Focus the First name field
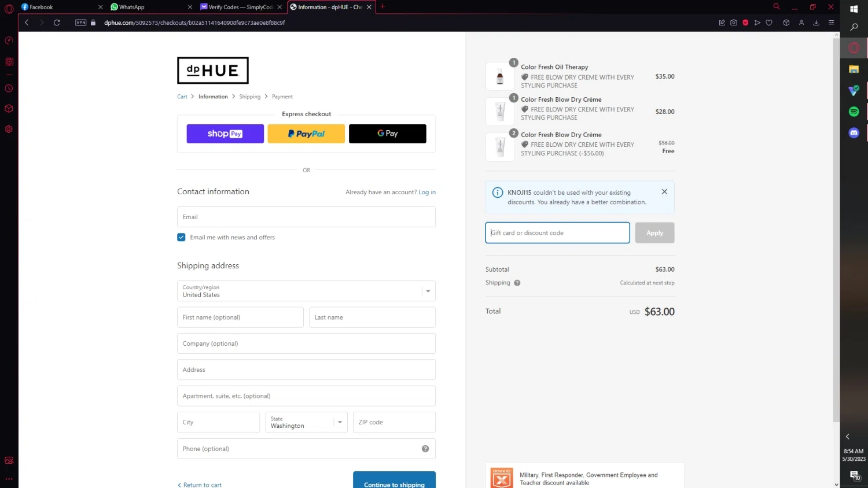 (240, 317)
